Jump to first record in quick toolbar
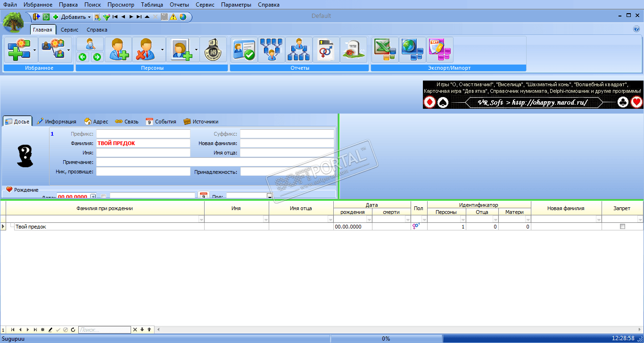The width and height of the screenshot is (644, 343). tap(115, 17)
